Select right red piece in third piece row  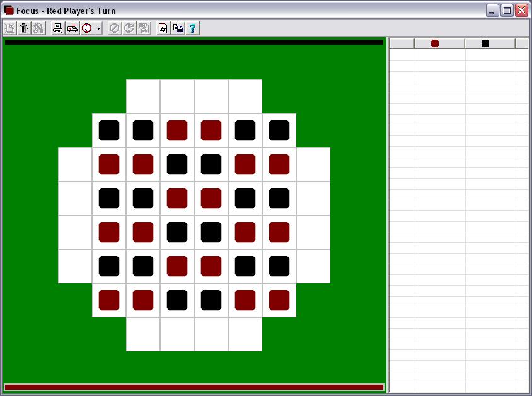click(x=211, y=198)
